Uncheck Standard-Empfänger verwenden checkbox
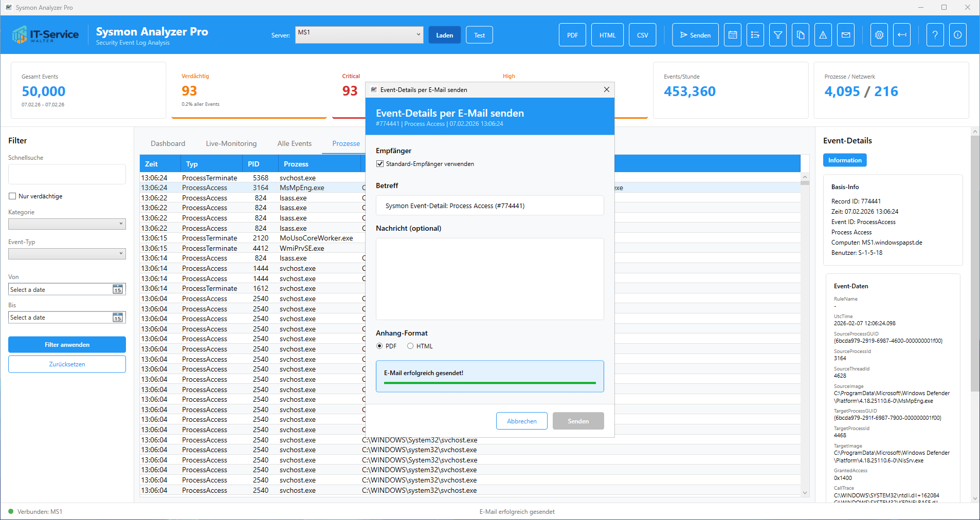This screenshot has height=520, width=980. pyautogui.click(x=380, y=164)
